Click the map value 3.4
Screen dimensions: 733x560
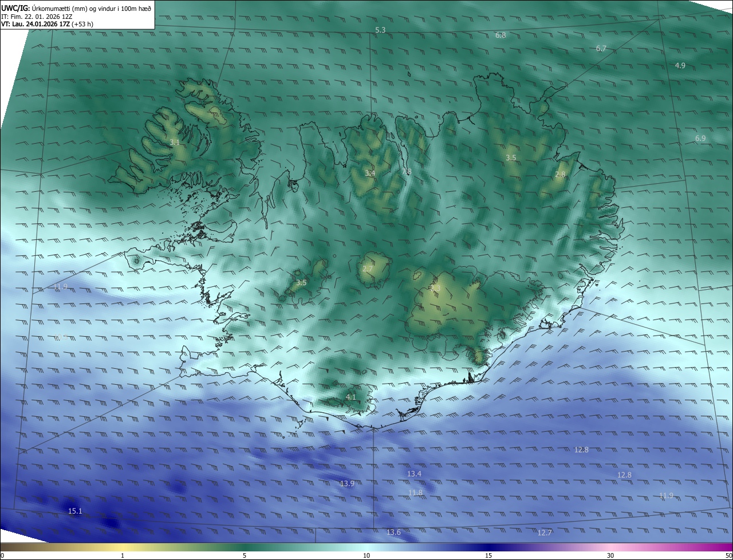370,173
